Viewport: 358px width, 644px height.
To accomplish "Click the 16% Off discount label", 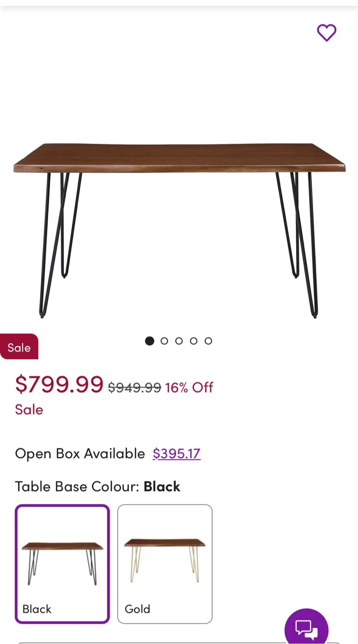I will click(189, 387).
